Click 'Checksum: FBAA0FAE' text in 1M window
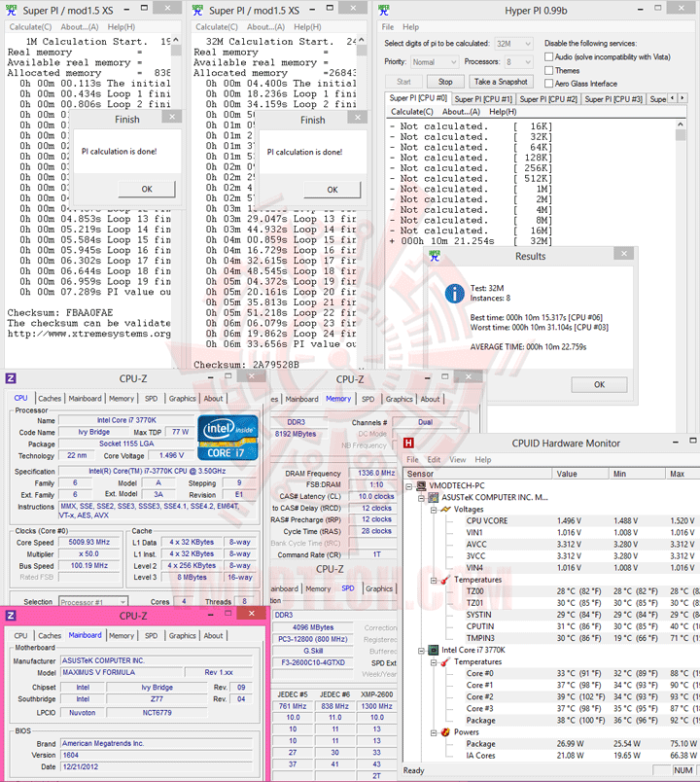The height and width of the screenshot is (782, 700). [x=60, y=312]
